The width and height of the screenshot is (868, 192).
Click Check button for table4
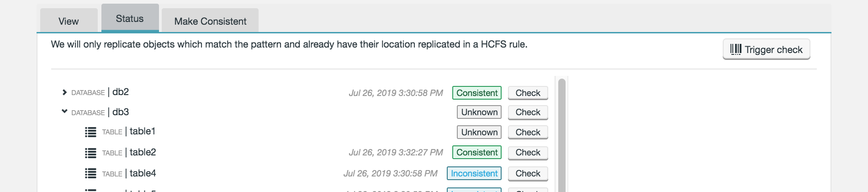click(528, 174)
